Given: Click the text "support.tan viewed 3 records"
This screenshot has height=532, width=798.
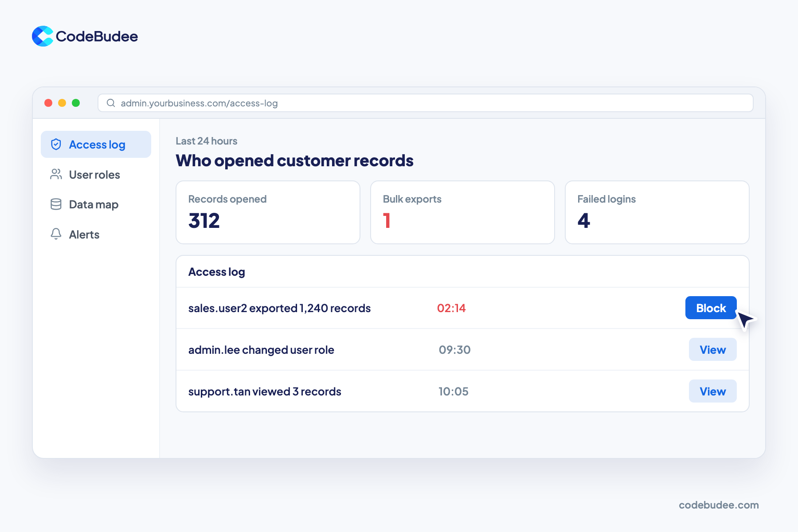Looking at the screenshot, I should (265, 391).
